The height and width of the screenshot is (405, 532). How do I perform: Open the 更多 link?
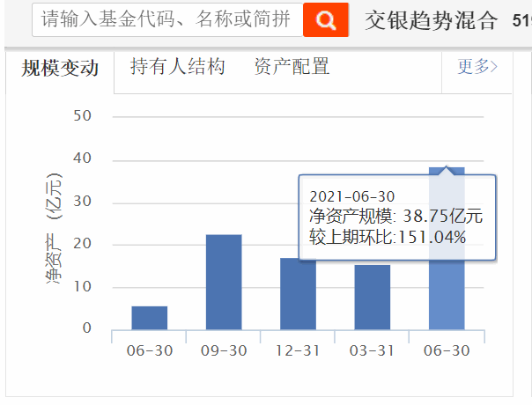(477, 66)
